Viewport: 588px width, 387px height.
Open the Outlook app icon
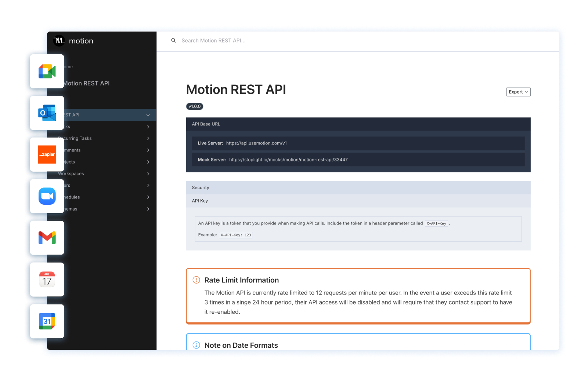pos(47,113)
